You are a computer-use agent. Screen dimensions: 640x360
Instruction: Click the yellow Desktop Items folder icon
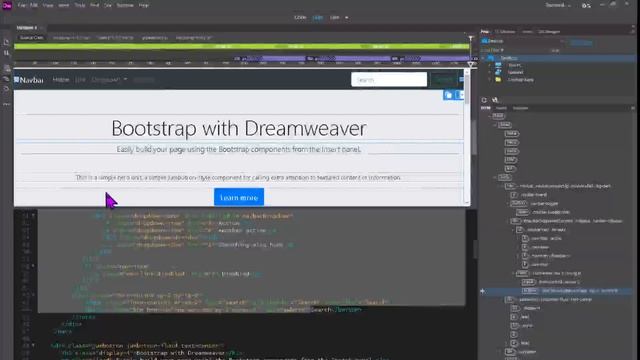tap(498, 80)
